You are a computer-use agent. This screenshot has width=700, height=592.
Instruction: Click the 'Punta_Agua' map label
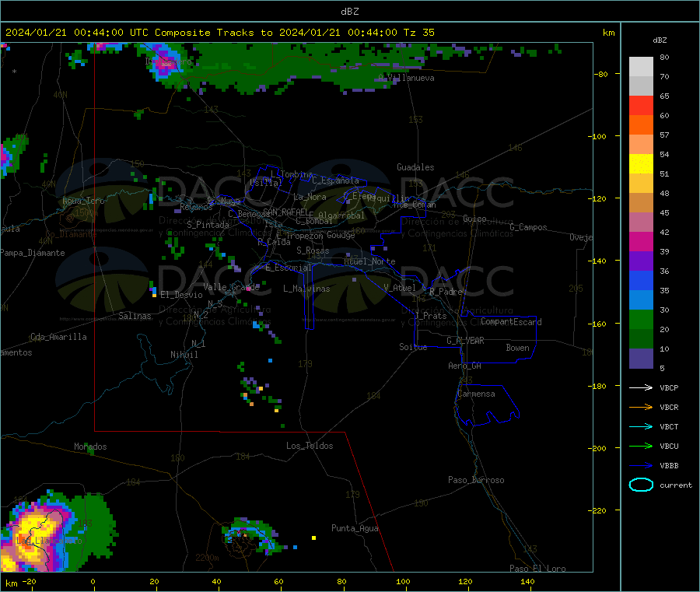[355, 528]
